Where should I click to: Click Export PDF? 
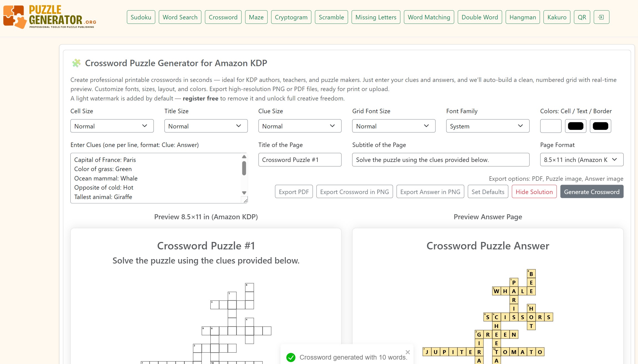(x=294, y=192)
